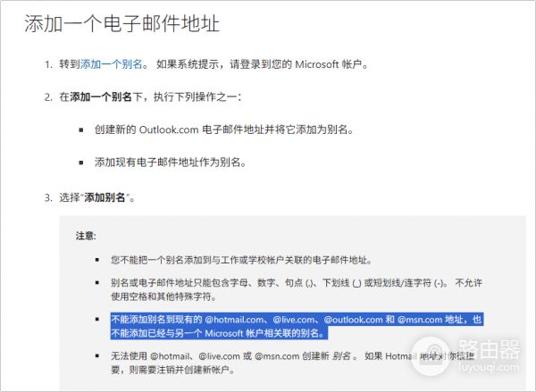Click step 3 text 选择添加别名

(x=96, y=197)
